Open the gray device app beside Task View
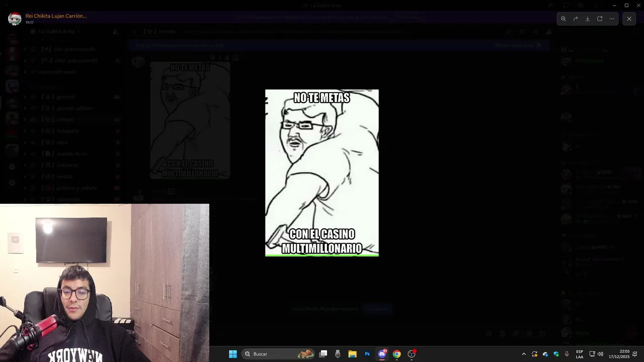 click(338, 354)
